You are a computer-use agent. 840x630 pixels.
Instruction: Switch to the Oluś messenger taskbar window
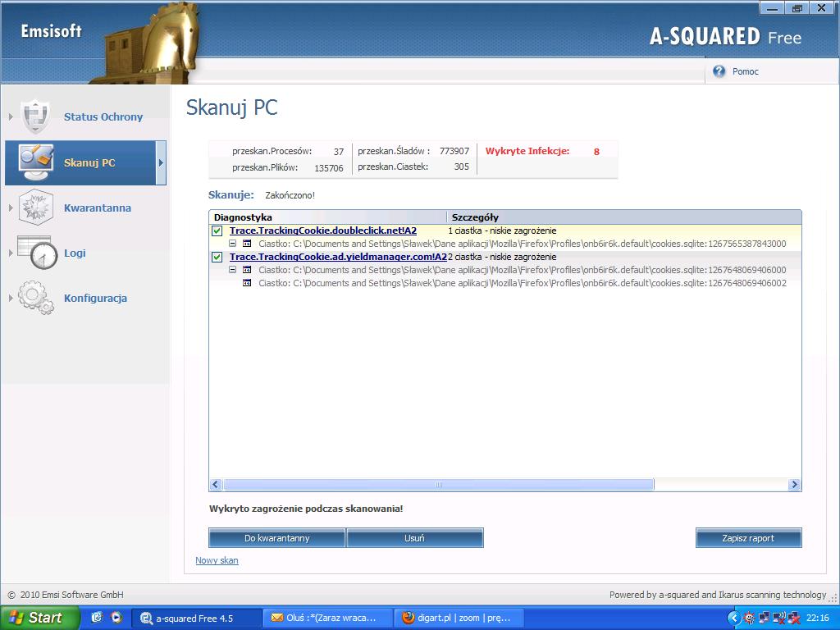click(328, 619)
